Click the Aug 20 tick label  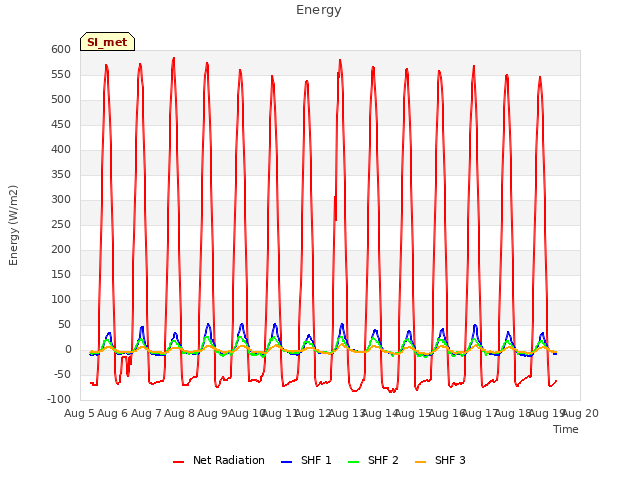tap(580, 413)
